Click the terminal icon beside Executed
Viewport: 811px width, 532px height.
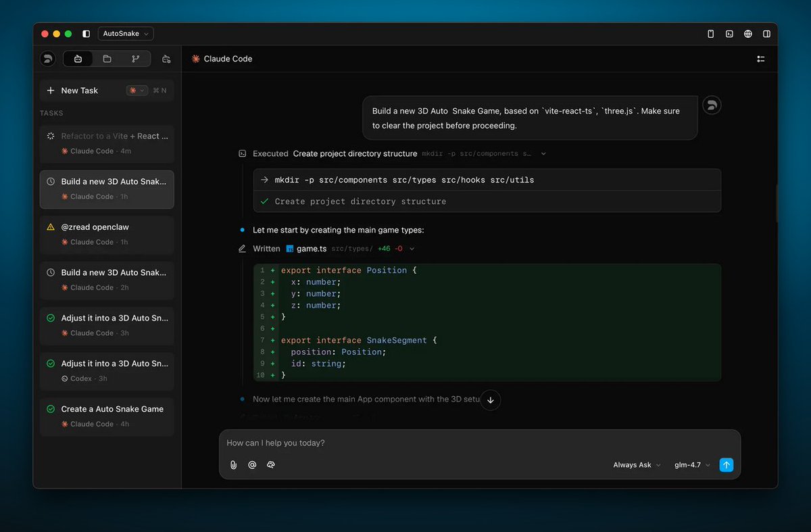[243, 153]
